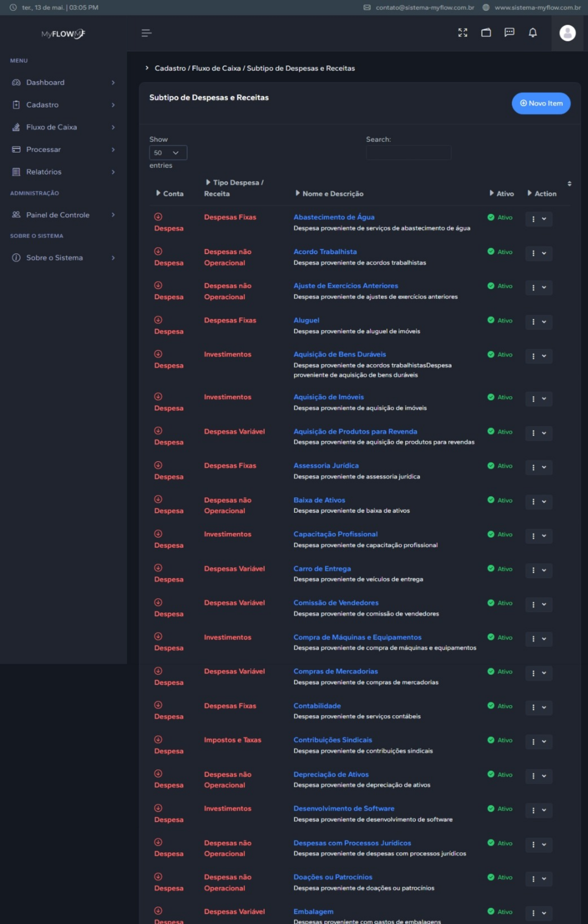
Task: Click the fullscreen expand icon
Action: 462,32
